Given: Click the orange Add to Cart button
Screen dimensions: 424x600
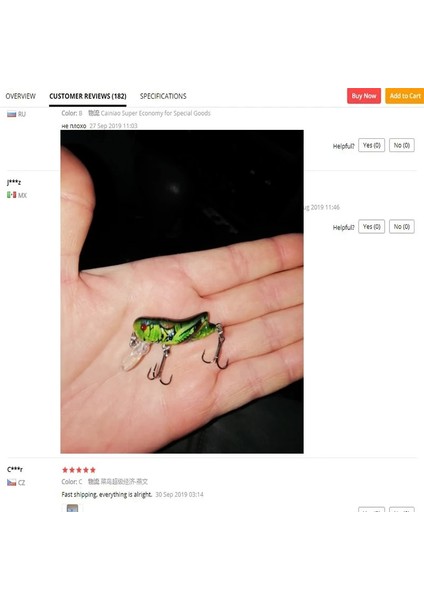Looking at the screenshot, I should click(405, 96).
